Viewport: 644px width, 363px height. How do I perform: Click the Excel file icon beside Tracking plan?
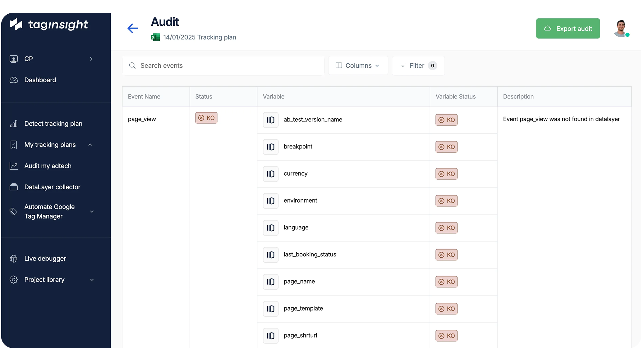155,37
